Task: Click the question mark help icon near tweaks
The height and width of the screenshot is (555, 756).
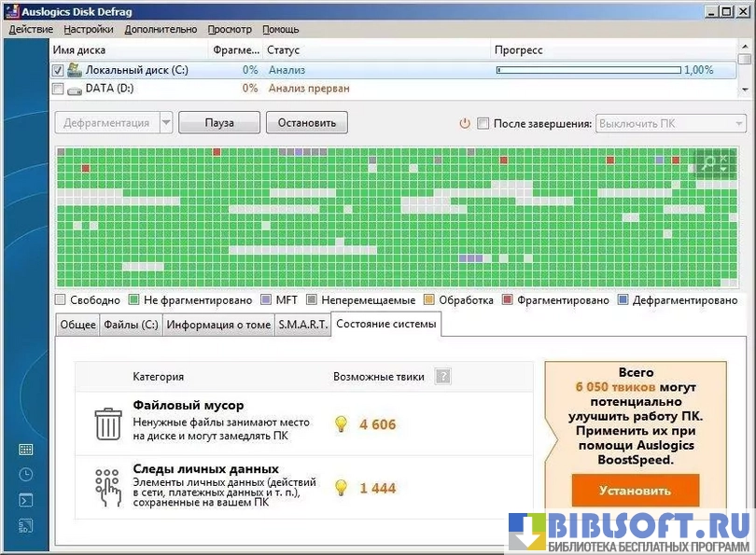Action: [443, 377]
